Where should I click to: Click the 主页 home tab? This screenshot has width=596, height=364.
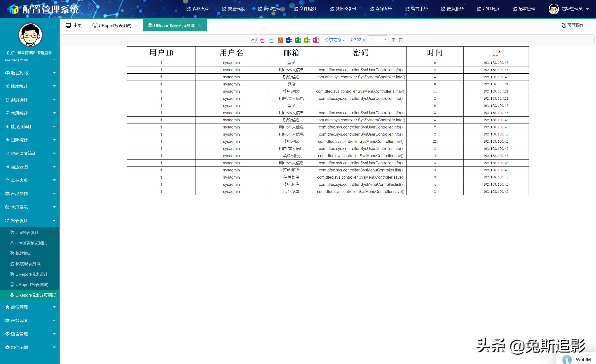[x=74, y=25]
